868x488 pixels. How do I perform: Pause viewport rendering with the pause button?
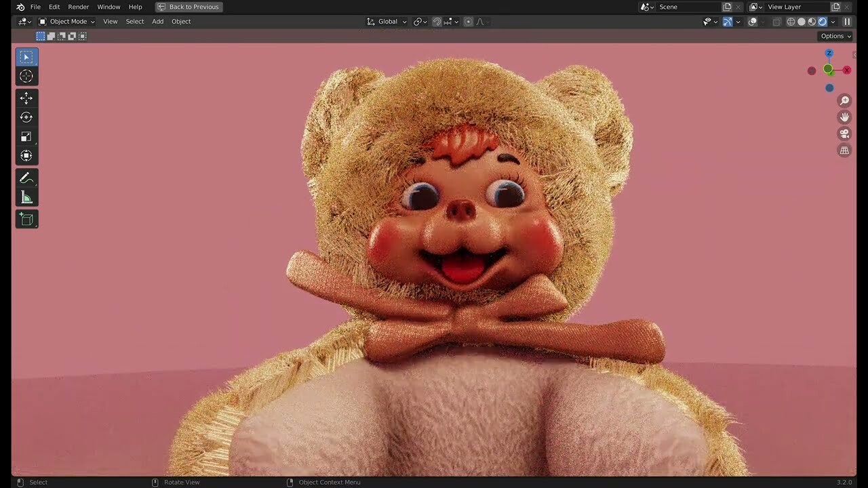[x=846, y=21]
